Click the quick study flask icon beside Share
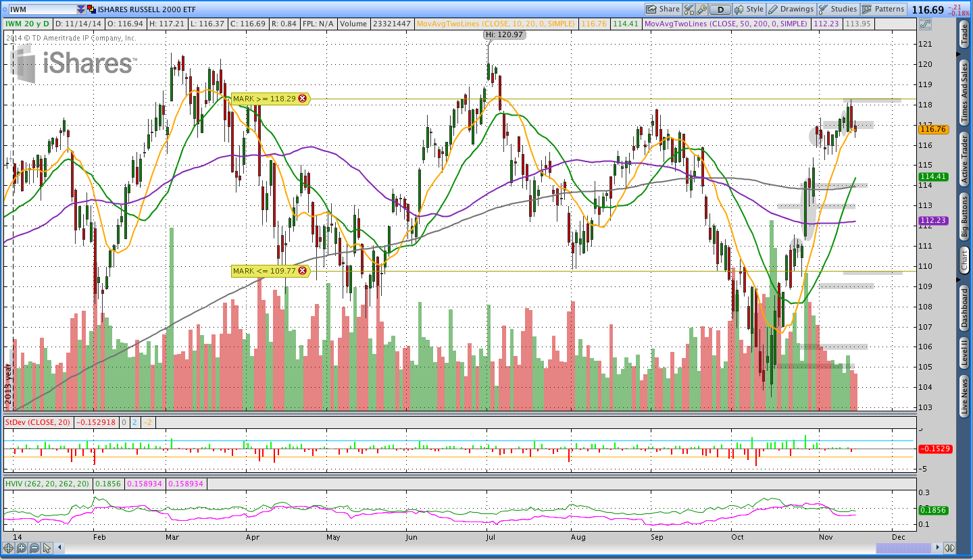Viewport: 973px width, 560px height. pyautogui.click(x=689, y=9)
